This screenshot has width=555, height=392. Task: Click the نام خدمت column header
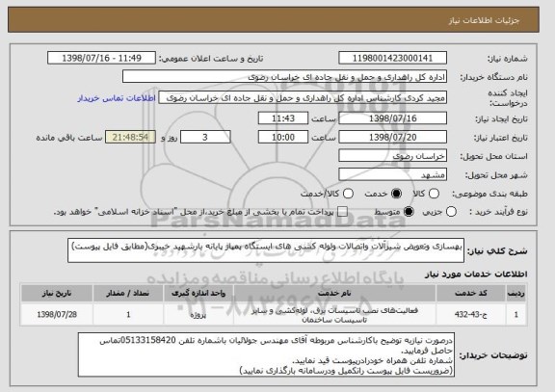tap(334, 294)
